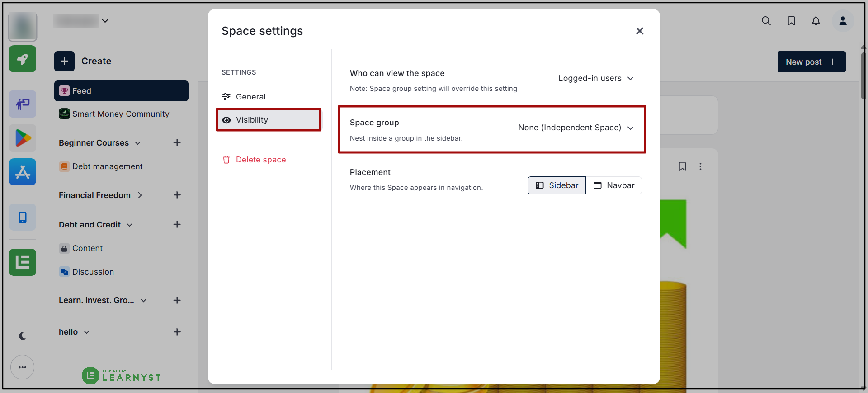Open the Google Play store icon
Viewport: 868px width, 393px height.
tap(23, 138)
